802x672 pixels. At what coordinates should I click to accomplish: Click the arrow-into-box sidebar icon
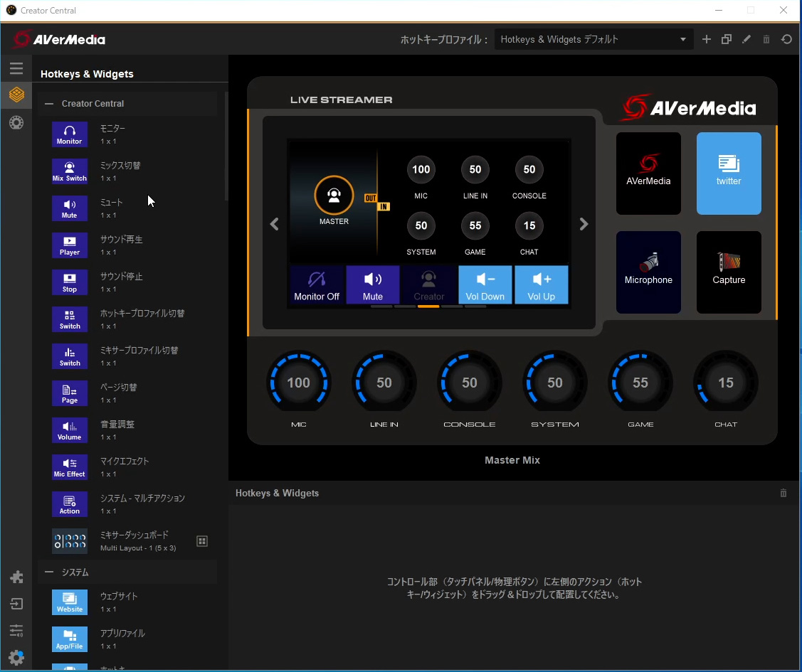(16, 604)
